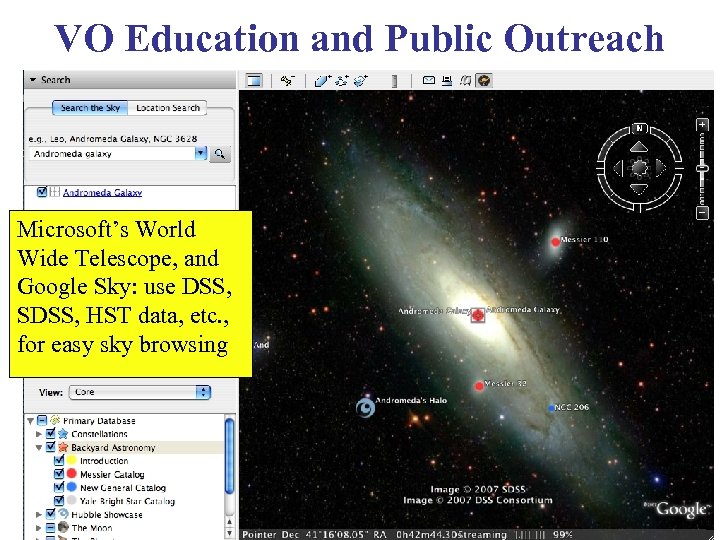Open the search history dropdown arrow
The image size is (720, 540).
(x=201, y=153)
